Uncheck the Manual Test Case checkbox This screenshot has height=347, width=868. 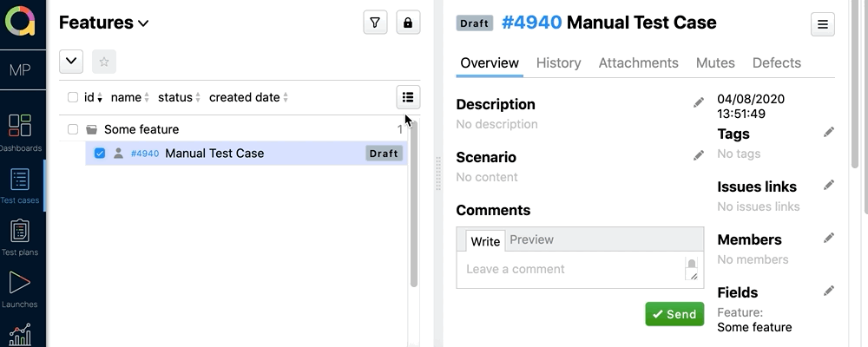[x=100, y=154]
